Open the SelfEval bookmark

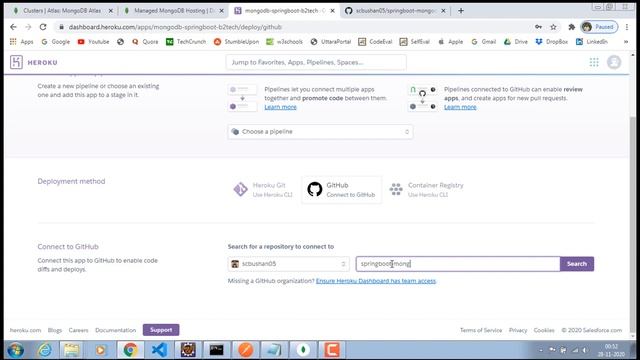tap(415, 42)
